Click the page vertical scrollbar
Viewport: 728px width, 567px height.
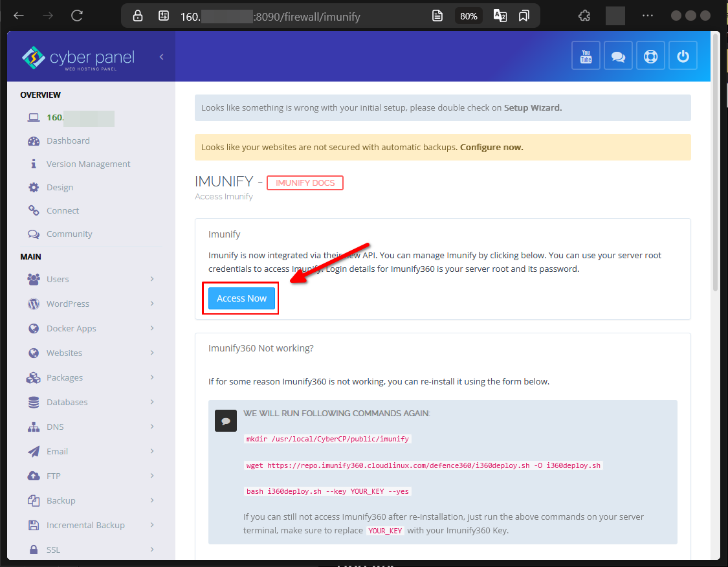[716, 162]
